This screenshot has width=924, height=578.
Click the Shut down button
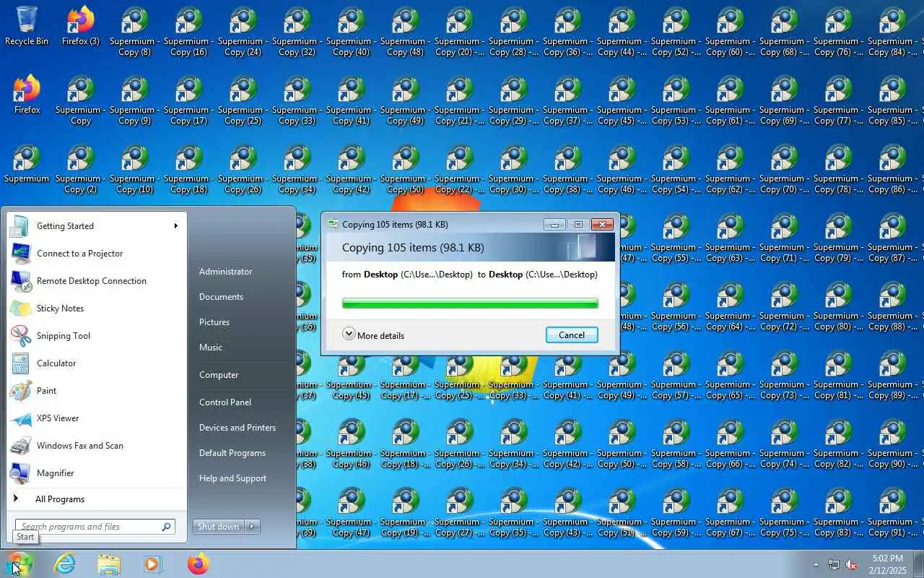[219, 526]
